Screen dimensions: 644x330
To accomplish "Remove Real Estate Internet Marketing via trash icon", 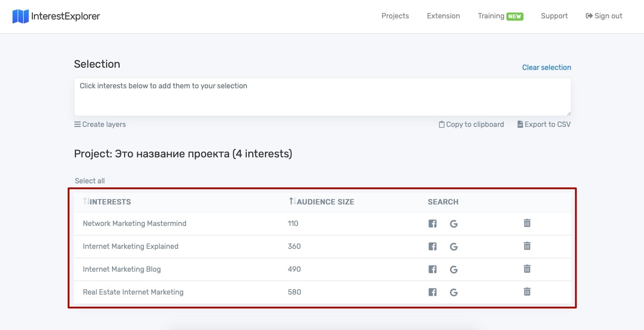I will (527, 291).
